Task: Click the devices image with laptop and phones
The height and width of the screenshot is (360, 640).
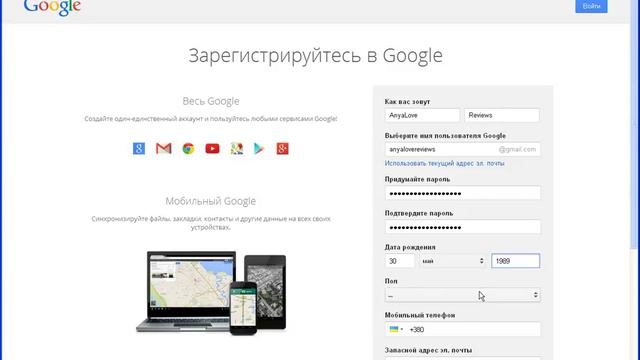Action: coord(211,293)
